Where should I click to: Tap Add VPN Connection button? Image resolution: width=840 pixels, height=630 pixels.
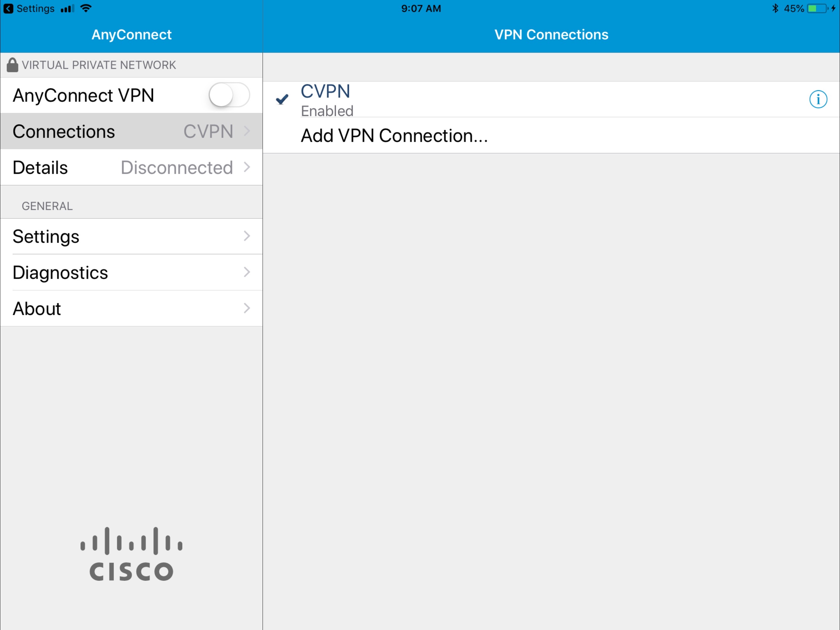point(394,136)
